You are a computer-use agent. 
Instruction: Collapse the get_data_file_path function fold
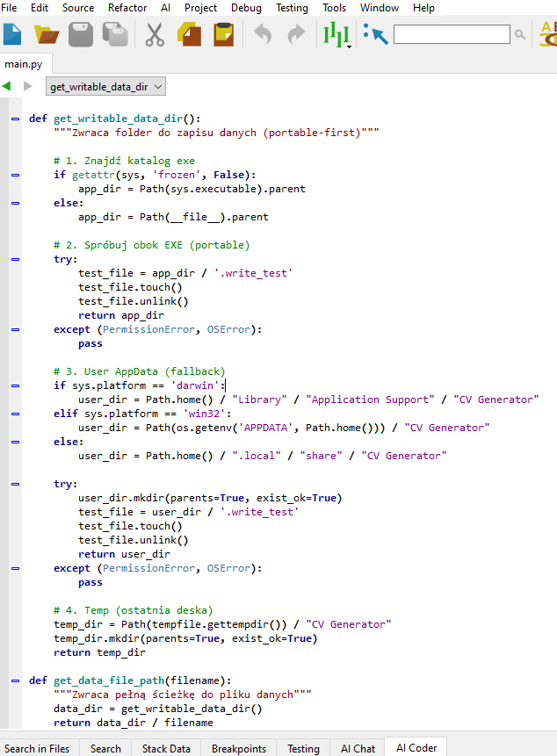point(15,680)
